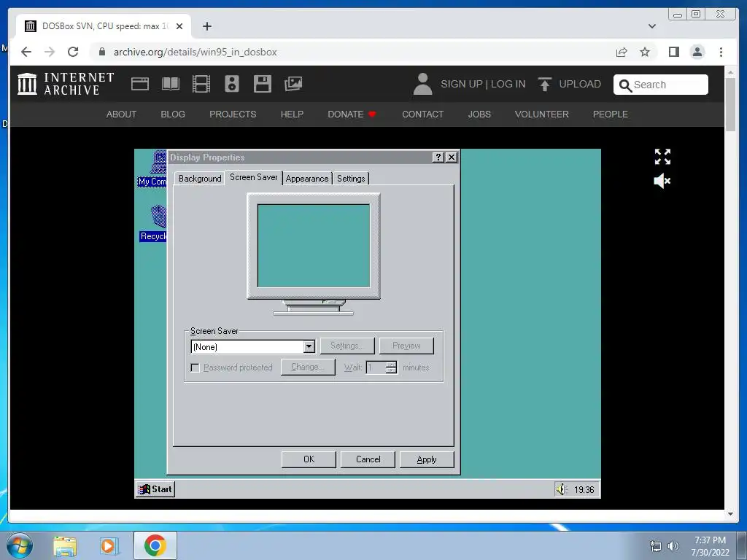
Task: Open the Web archive icon in header
Action: pos(140,85)
